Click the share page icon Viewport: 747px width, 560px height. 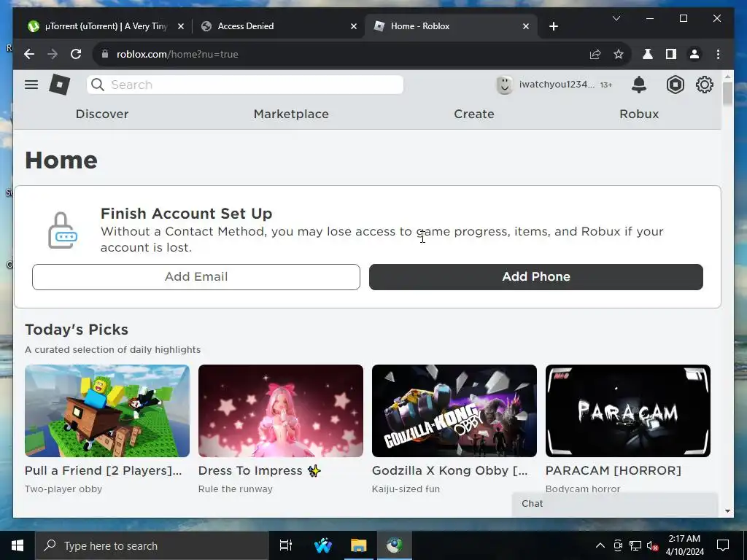pyautogui.click(x=595, y=54)
